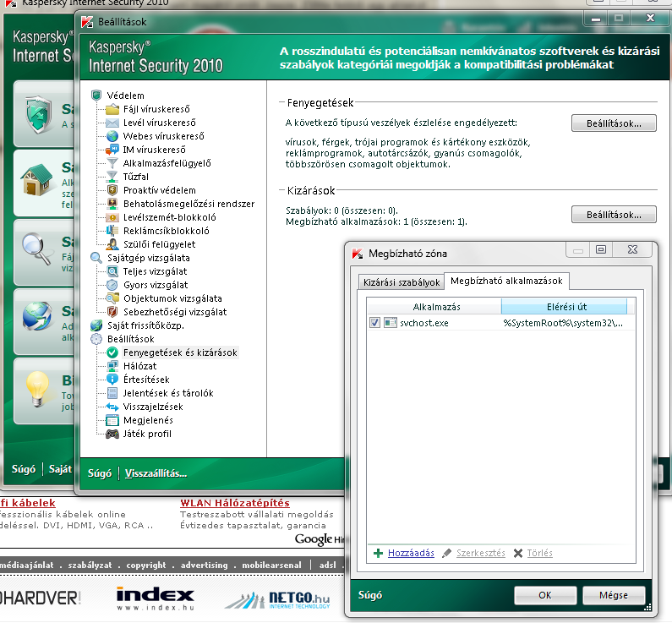
Task: Confirm with OK in Megbízható zóna
Action: [x=545, y=595]
